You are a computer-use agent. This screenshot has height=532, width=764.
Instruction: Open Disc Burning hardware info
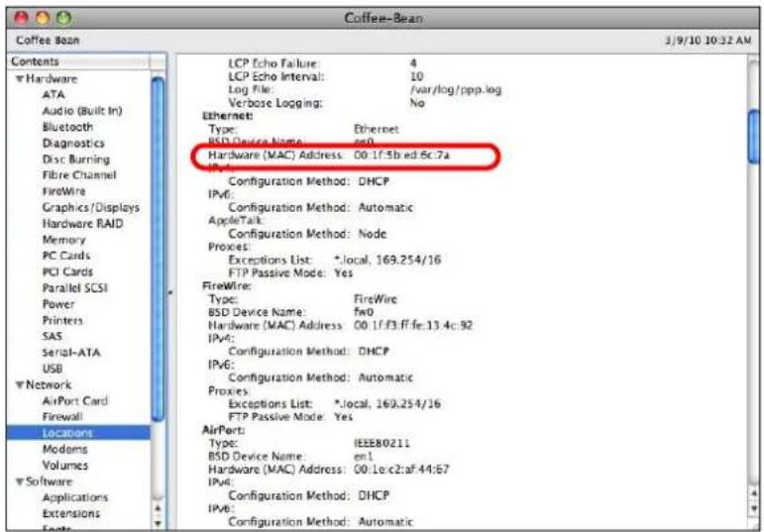point(76,159)
